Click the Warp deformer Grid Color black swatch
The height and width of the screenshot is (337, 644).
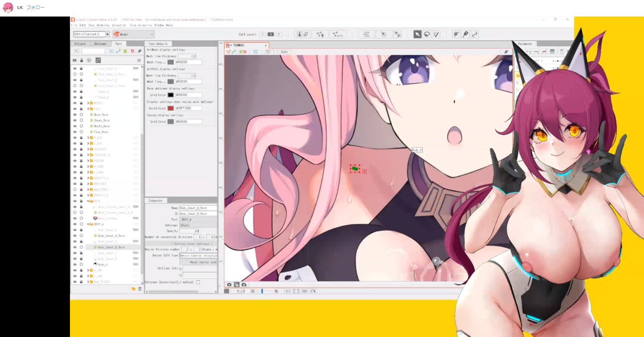click(x=171, y=95)
